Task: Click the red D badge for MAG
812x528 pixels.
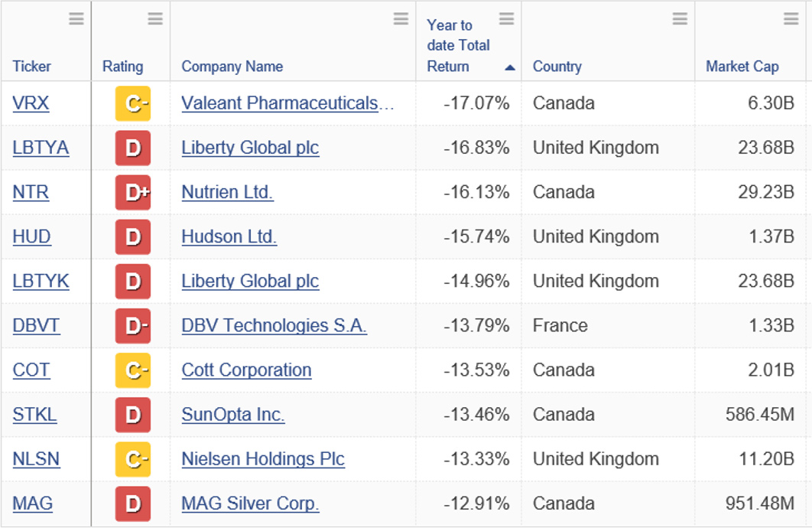Action: point(133,504)
